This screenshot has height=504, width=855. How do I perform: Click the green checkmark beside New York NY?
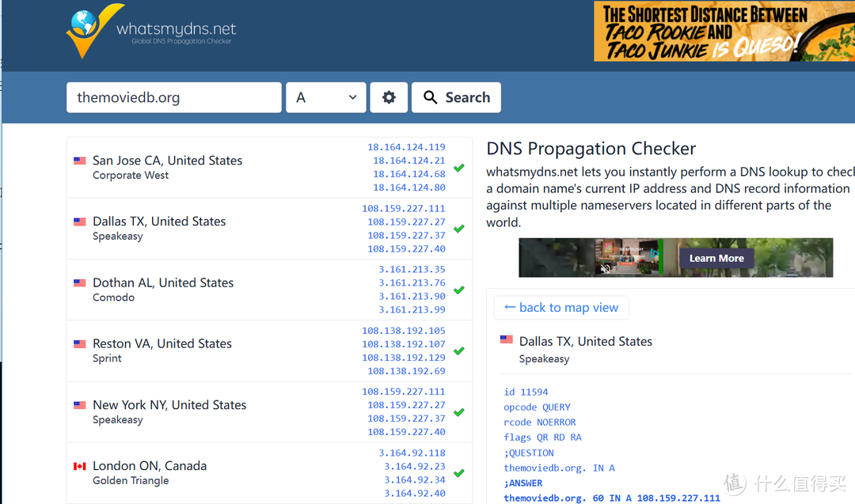tap(459, 411)
